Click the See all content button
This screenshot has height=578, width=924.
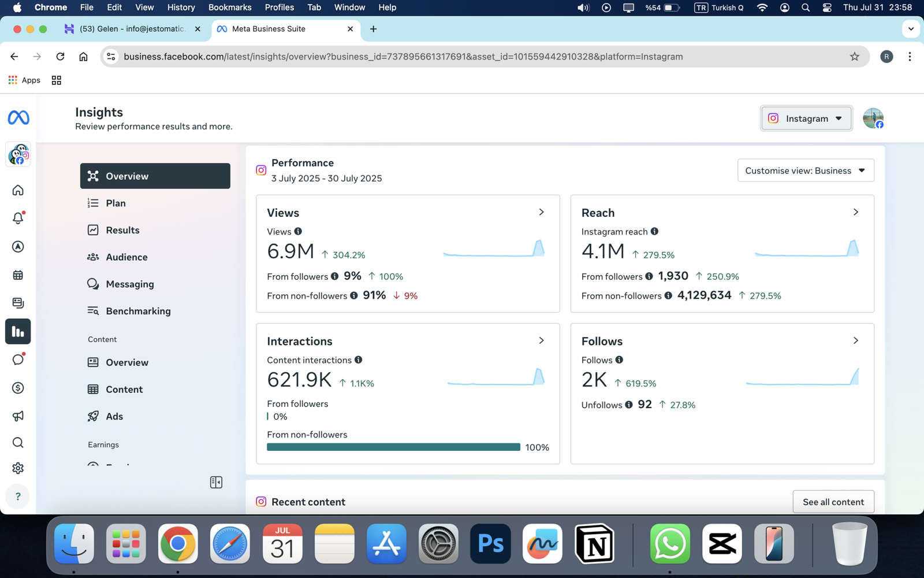pyautogui.click(x=833, y=502)
